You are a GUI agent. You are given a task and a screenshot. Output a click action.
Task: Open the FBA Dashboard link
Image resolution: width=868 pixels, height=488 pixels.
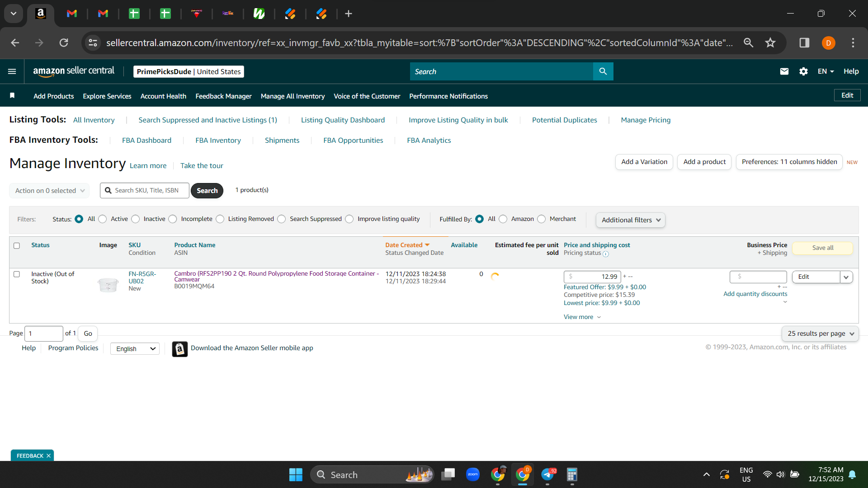pyautogui.click(x=146, y=141)
